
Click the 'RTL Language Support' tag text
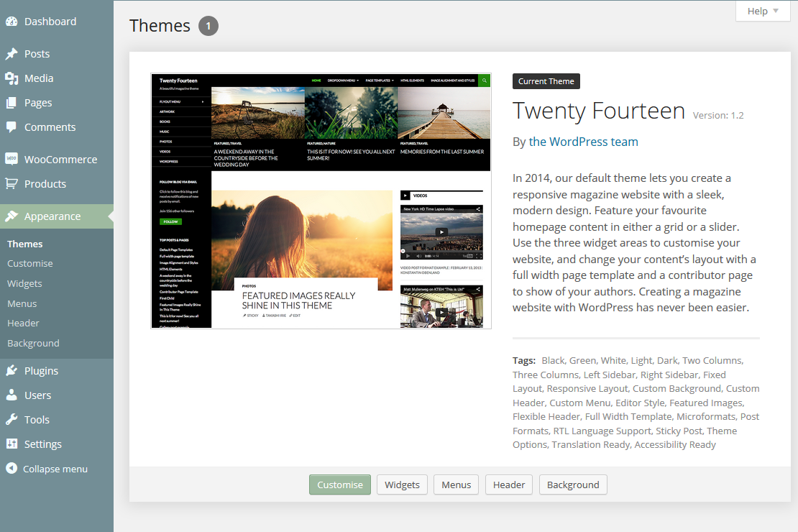tap(602, 431)
